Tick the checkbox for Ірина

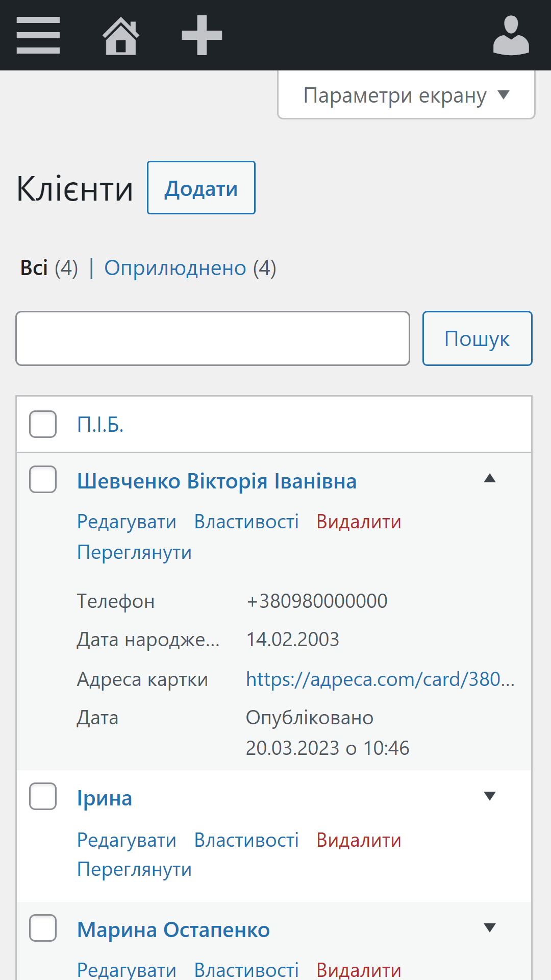pos(43,796)
